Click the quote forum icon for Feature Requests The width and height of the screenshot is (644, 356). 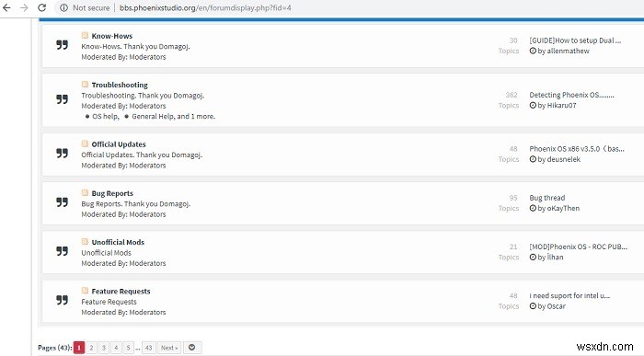(62, 300)
